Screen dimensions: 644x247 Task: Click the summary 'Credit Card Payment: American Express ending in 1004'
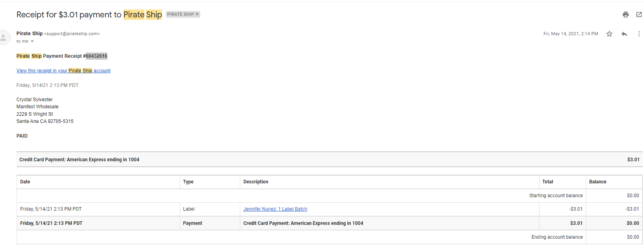(x=79, y=160)
